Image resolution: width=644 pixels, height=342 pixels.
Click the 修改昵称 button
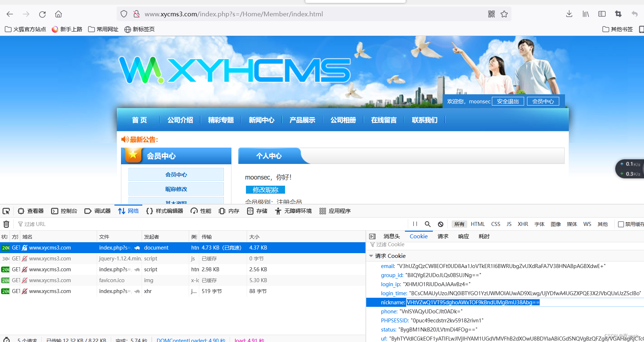265,189
